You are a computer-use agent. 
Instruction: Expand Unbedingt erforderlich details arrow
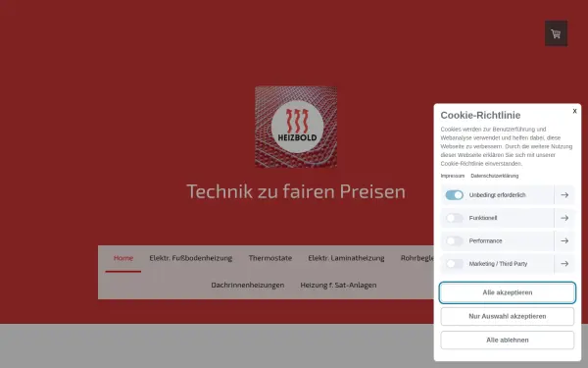pyautogui.click(x=564, y=195)
